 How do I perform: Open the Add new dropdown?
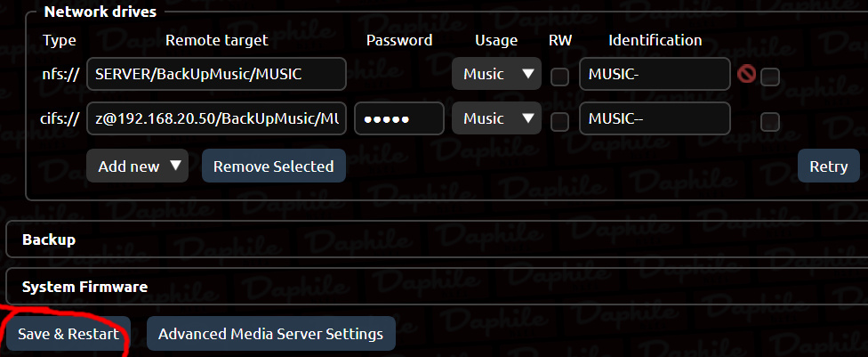137,166
